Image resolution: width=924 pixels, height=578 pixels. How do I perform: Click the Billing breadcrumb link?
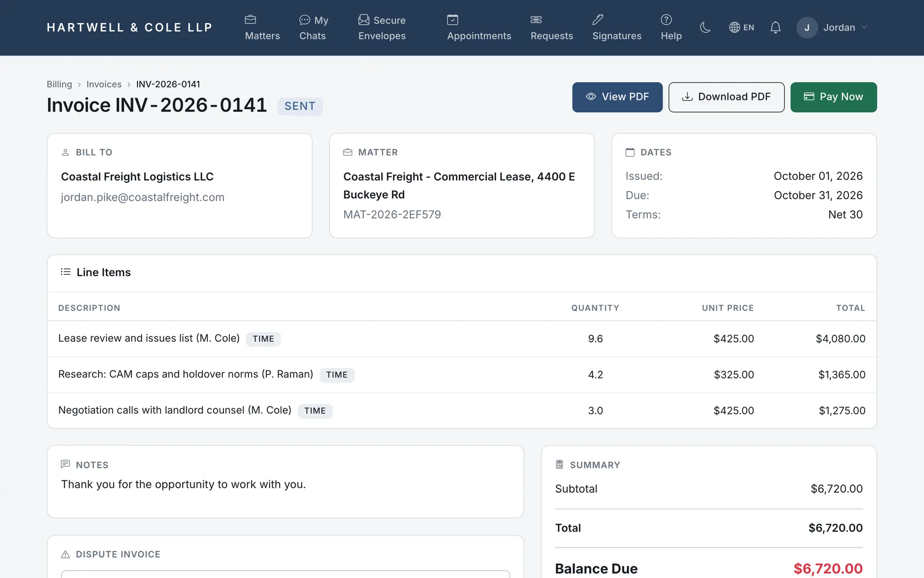pyautogui.click(x=59, y=84)
